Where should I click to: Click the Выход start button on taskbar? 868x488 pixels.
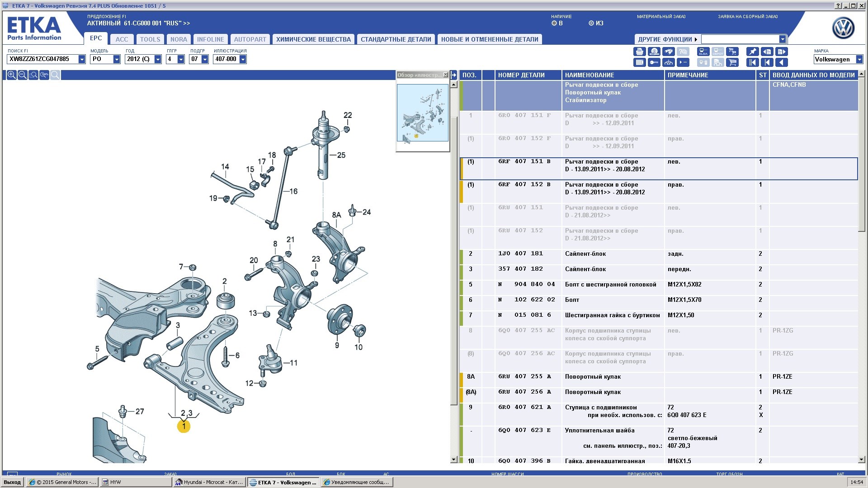[12, 482]
